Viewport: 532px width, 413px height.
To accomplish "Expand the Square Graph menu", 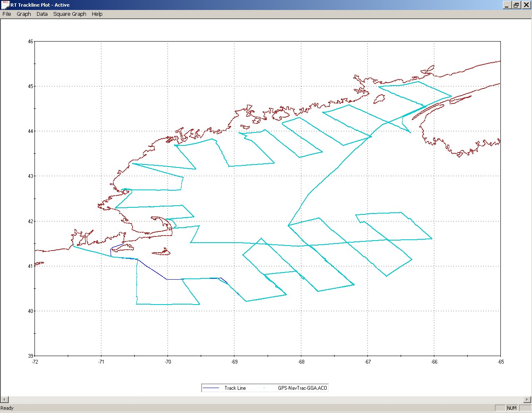I will pyautogui.click(x=69, y=14).
